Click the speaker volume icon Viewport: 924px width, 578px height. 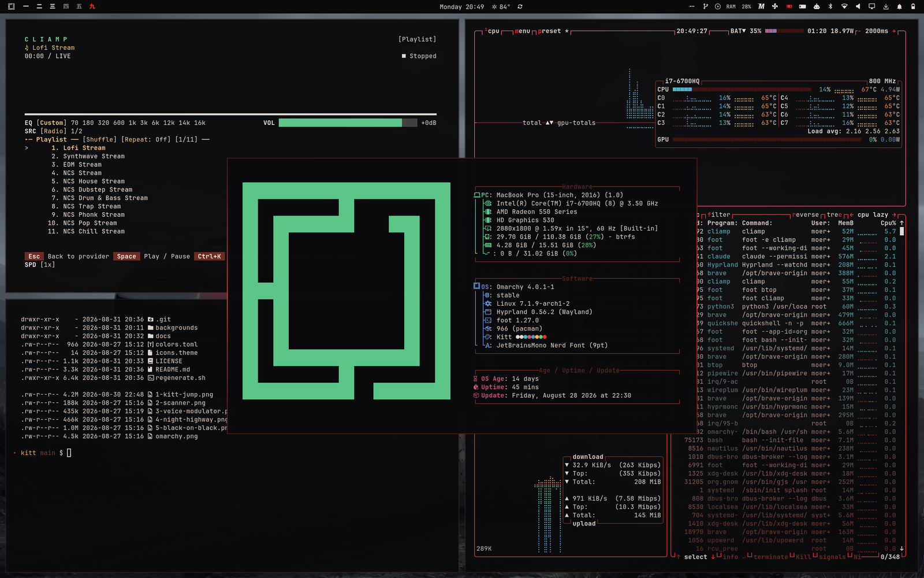tap(858, 6)
